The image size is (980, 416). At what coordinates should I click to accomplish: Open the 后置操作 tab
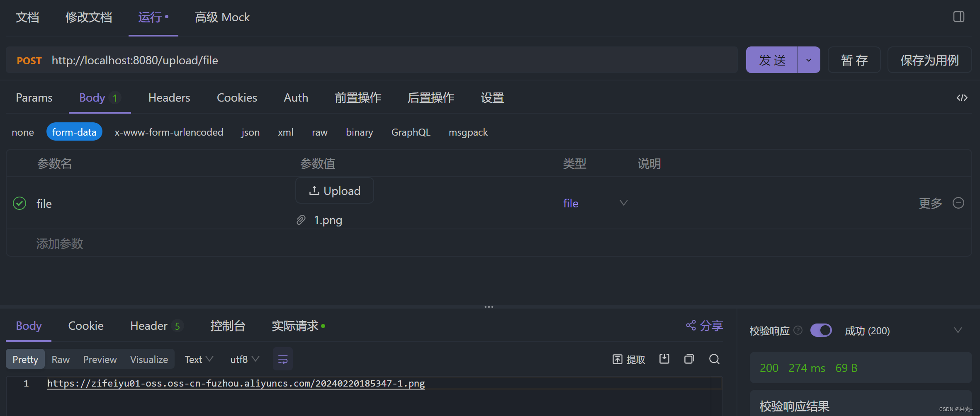coord(431,97)
